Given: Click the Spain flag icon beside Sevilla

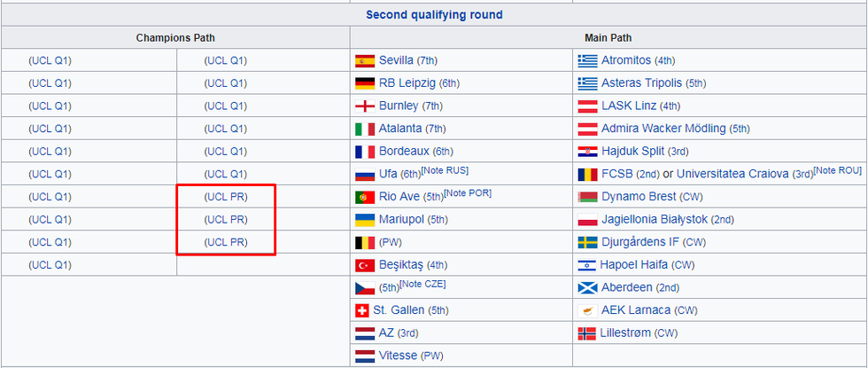Looking at the screenshot, I should [364, 61].
